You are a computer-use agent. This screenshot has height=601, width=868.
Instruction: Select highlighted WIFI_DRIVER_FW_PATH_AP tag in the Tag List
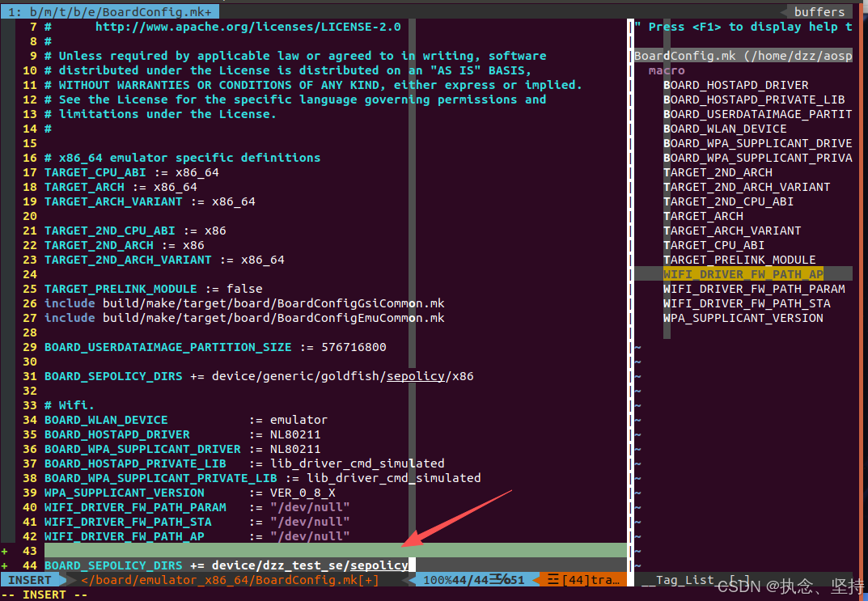pos(743,274)
